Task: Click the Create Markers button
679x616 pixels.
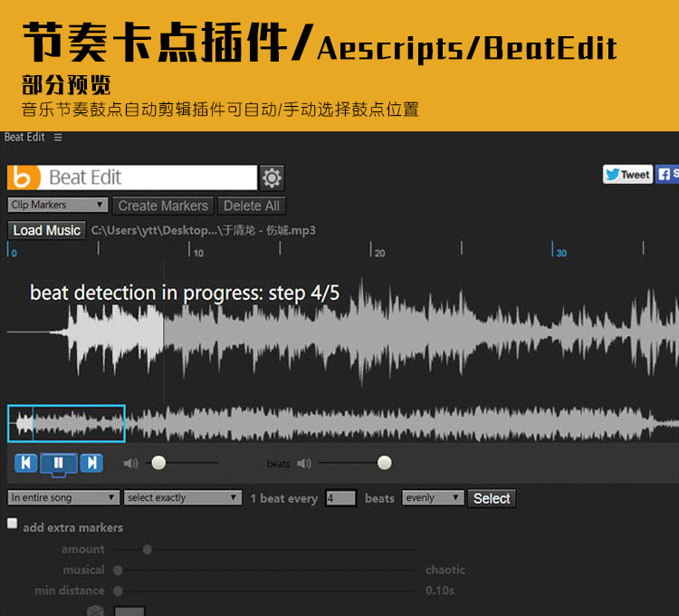Action: pos(163,206)
